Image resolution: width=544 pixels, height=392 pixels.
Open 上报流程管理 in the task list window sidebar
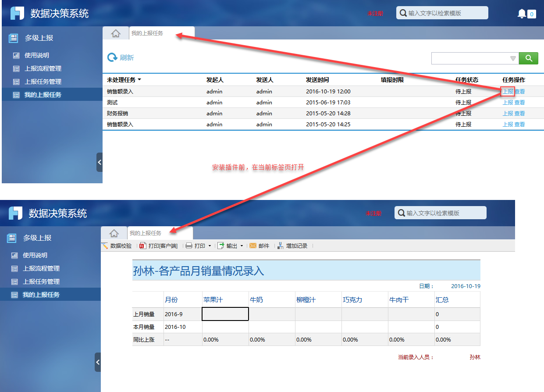coord(43,68)
